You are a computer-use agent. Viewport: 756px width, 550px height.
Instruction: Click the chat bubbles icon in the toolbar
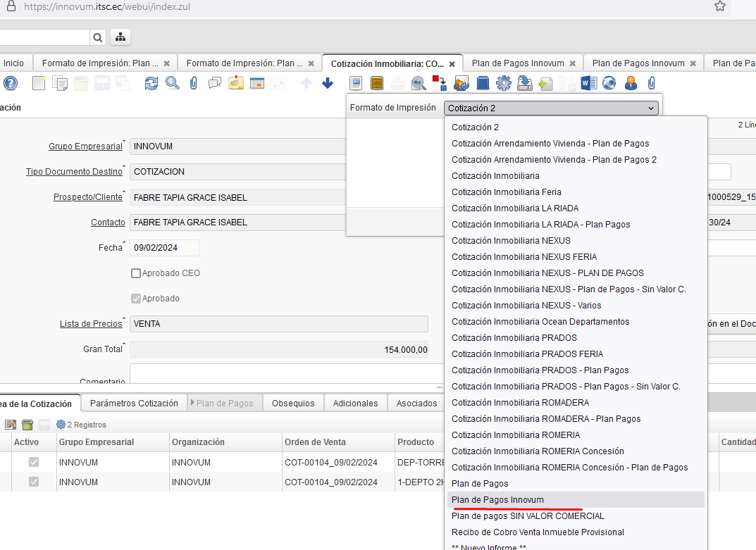pos(215,83)
